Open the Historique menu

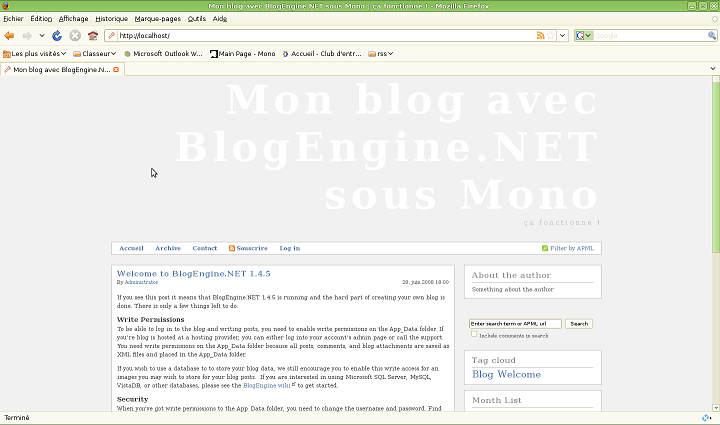point(111,19)
